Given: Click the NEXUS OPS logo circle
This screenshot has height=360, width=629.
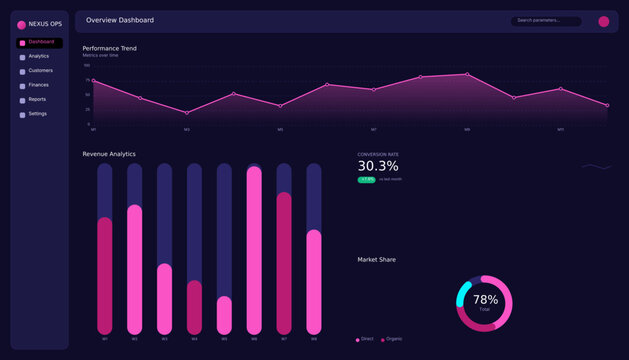Looking at the screenshot, I should (22, 25).
